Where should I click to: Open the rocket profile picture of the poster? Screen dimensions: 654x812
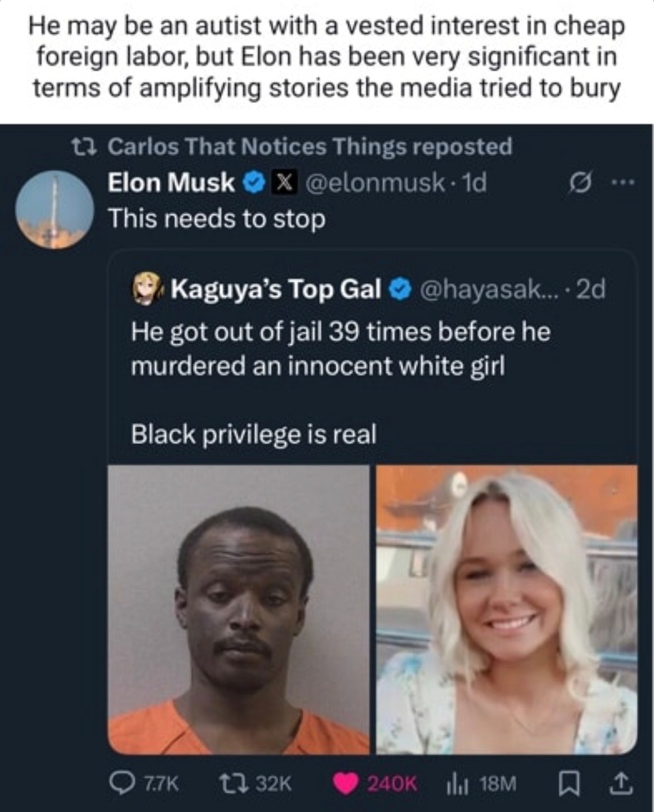click(54, 210)
